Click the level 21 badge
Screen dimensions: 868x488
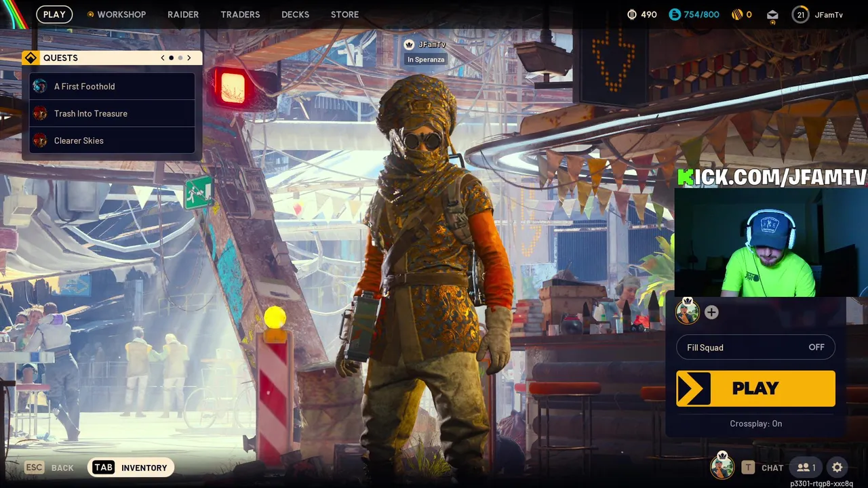(801, 14)
